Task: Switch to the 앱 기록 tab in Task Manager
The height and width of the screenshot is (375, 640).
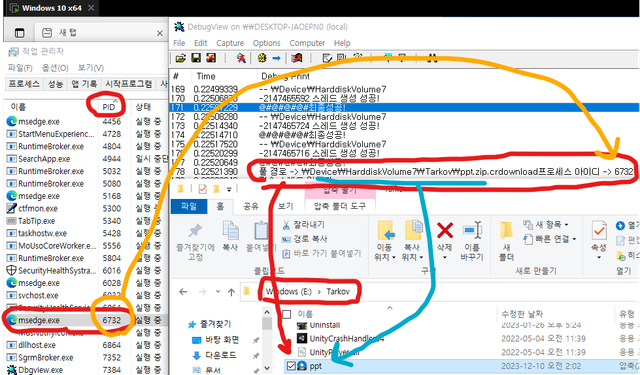Action: [x=84, y=84]
